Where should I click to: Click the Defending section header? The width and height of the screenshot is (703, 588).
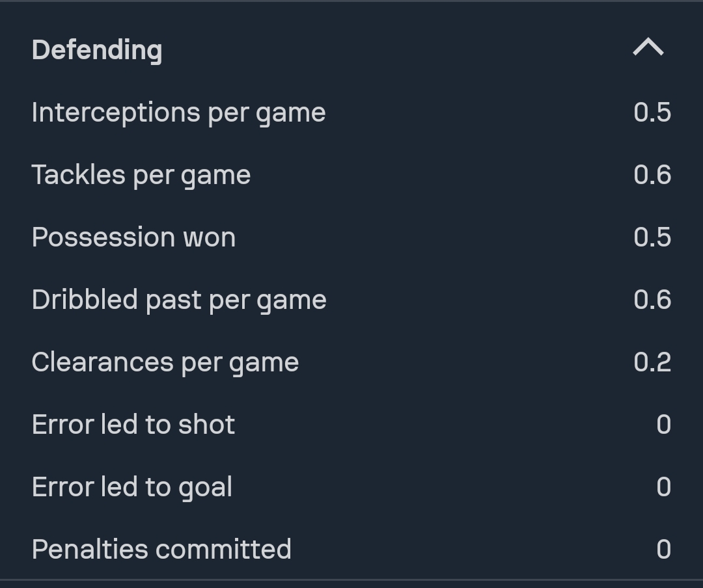tap(97, 50)
